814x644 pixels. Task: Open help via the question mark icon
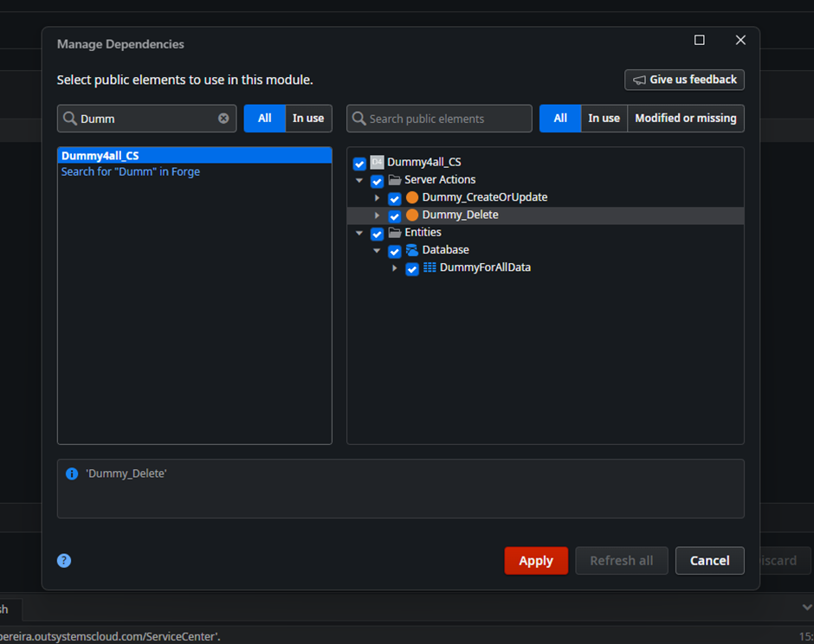[64, 561]
